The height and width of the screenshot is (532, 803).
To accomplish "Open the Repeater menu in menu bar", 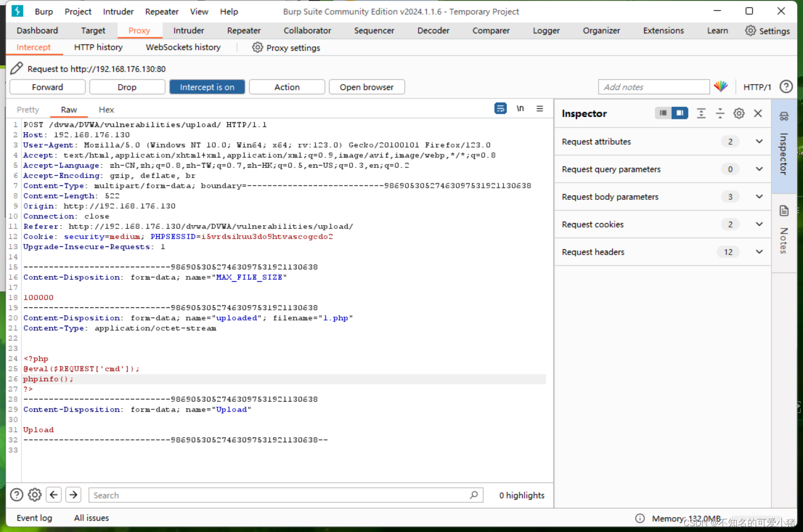I will coord(162,12).
